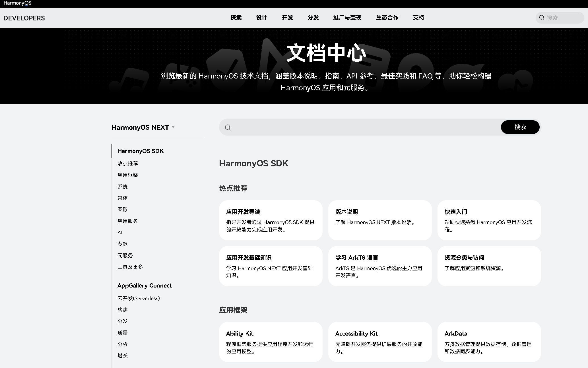Select 元服务 in the sidebar

(125, 255)
